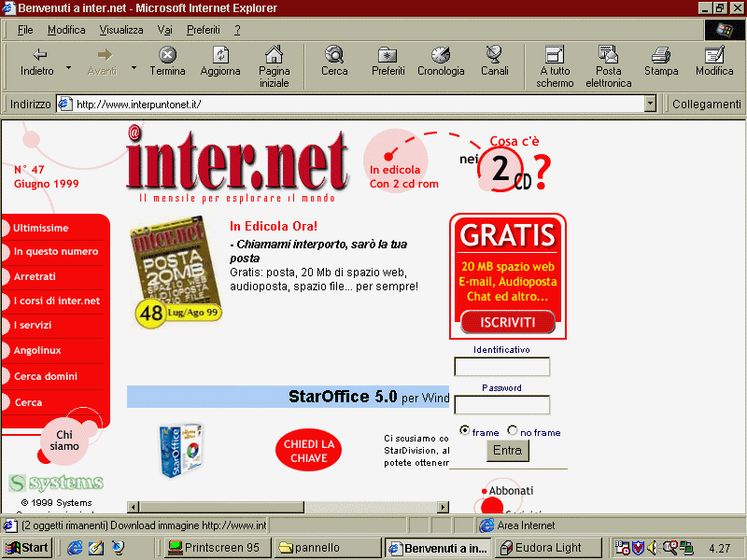Viewport: 747px width, 560px height.
Task: Click the magazine cover number 48 thumbnail
Action: 176,273
